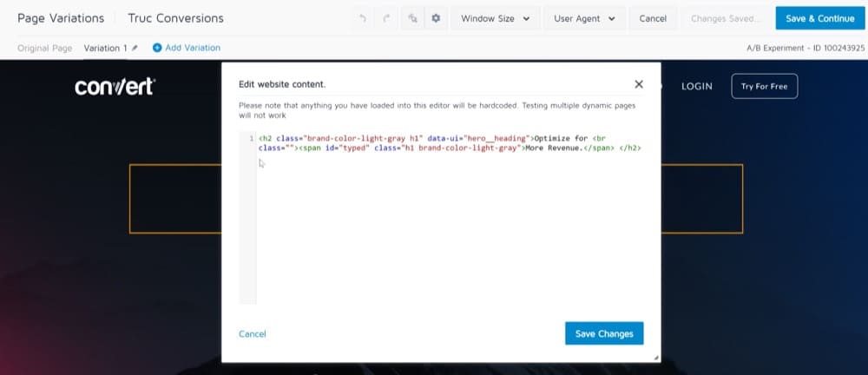Close the Edit website content dialog
Screen dimensions: 868x375
(639, 84)
